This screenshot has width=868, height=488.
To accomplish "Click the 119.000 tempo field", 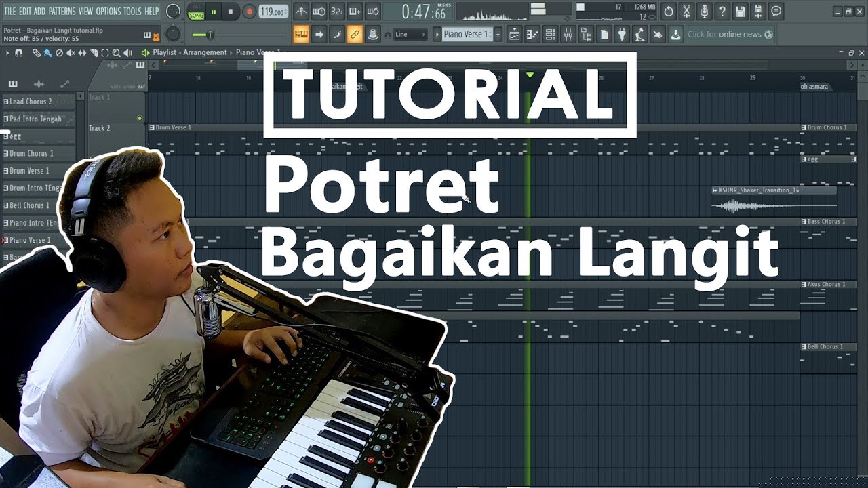I will 273,12.
